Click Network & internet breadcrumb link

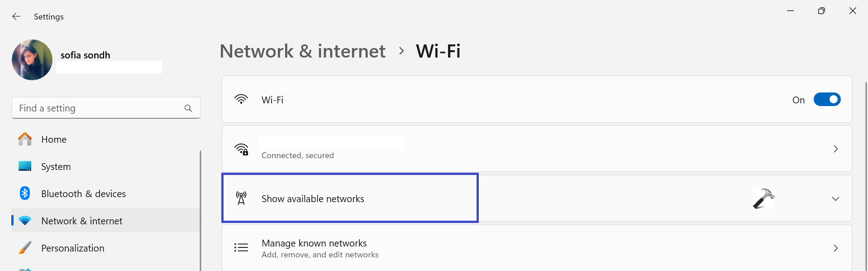point(302,51)
